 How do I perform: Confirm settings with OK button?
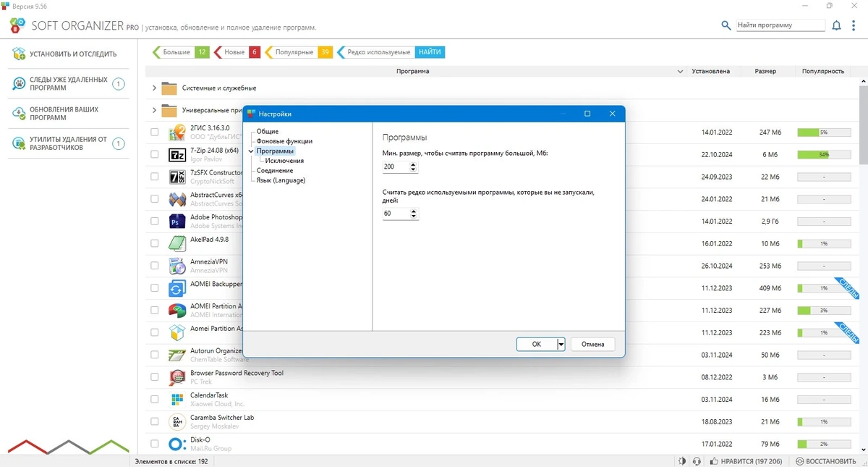click(537, 345)
